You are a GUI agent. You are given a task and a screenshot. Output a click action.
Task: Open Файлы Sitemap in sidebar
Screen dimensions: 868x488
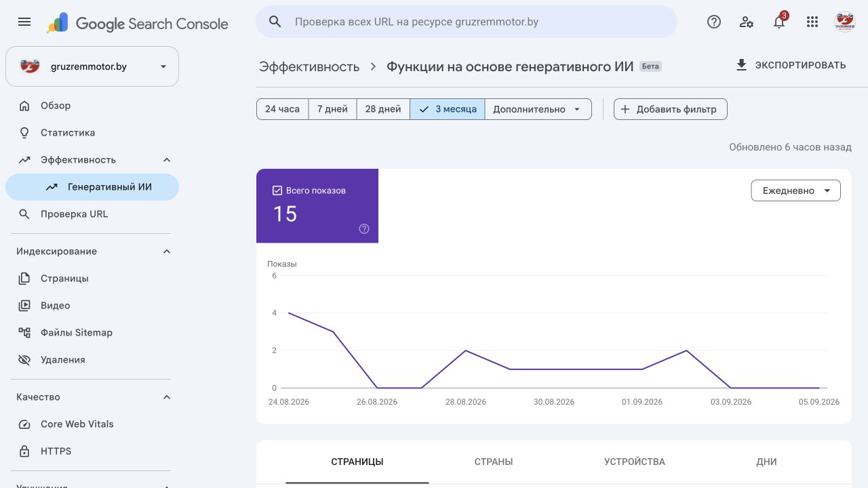(92, 333)
